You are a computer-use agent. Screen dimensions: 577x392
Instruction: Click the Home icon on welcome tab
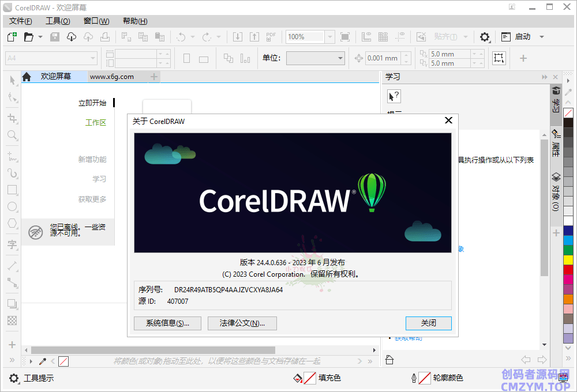click(x=27, y=77)
